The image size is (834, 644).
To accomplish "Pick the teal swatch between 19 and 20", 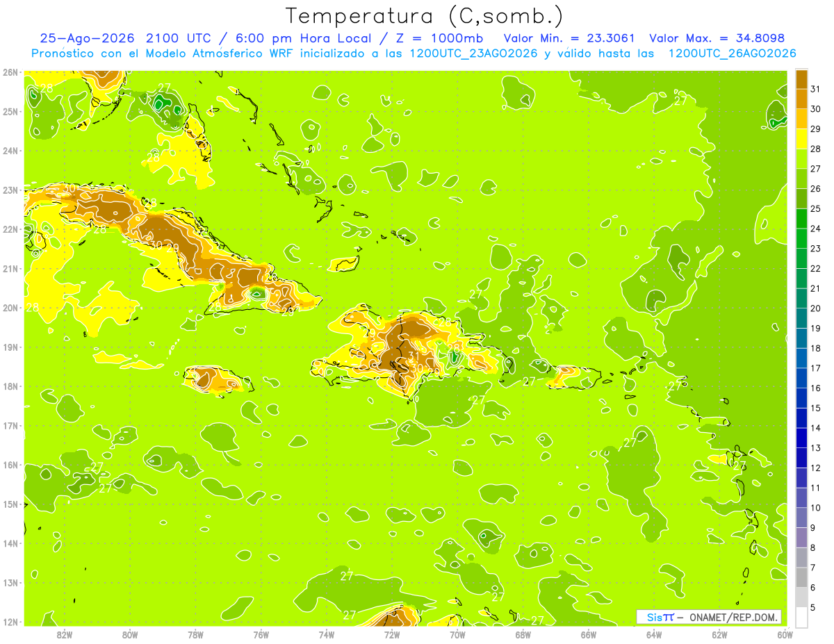I will tap(801, 318).
